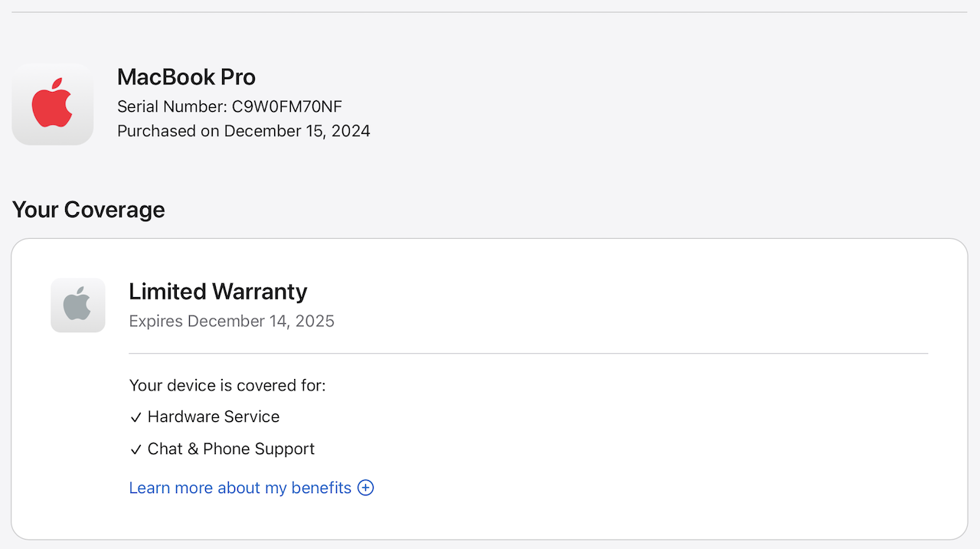Click the word Serial Number label
The width and height of the screenshot is (980, 549).
tap(171, 106)
